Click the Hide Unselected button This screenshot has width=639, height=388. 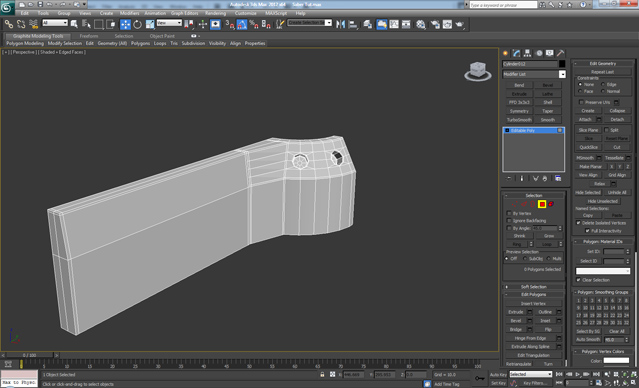click(603, 201)
